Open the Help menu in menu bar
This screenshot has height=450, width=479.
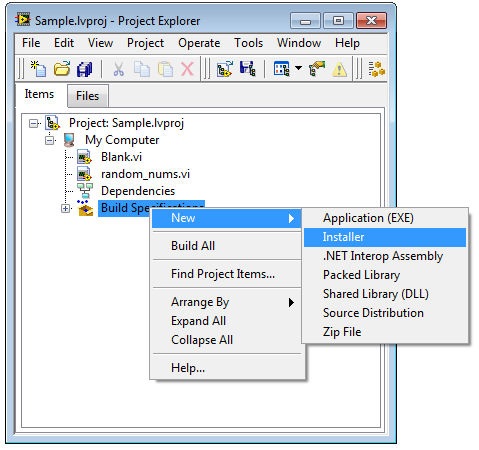click(x=347, y=43)
